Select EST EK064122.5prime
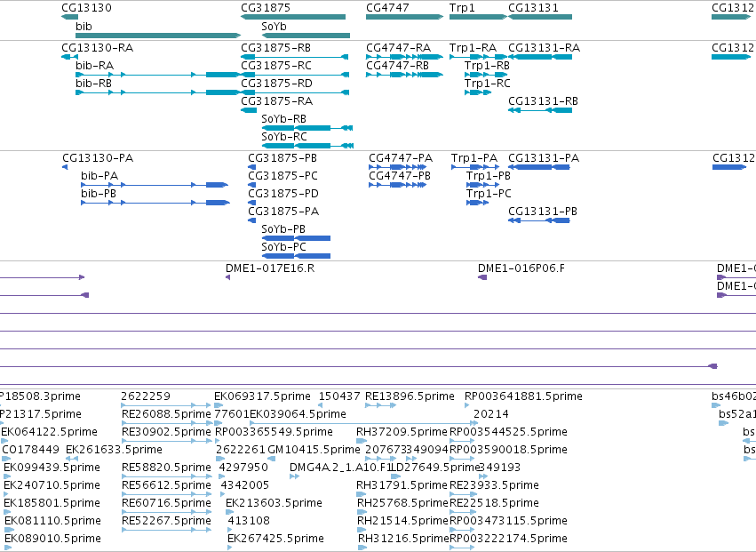Image resolution: width=756 pixels, height=552 pixels. [49, 432]
